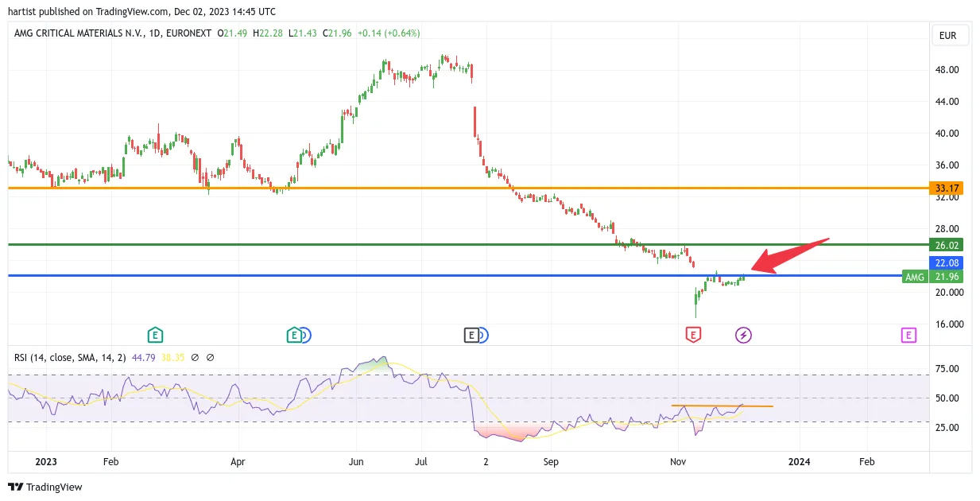Open the green earnings marker near May

(x=295, y=335)
